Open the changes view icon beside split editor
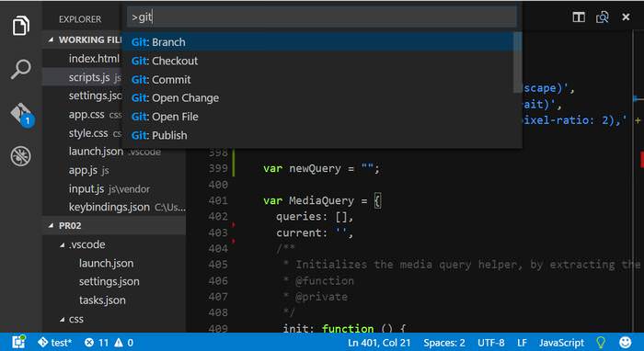 click(602, 17)
